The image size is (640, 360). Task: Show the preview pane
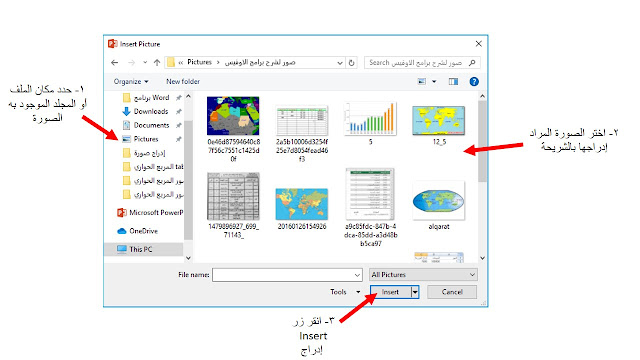(453, 82)
